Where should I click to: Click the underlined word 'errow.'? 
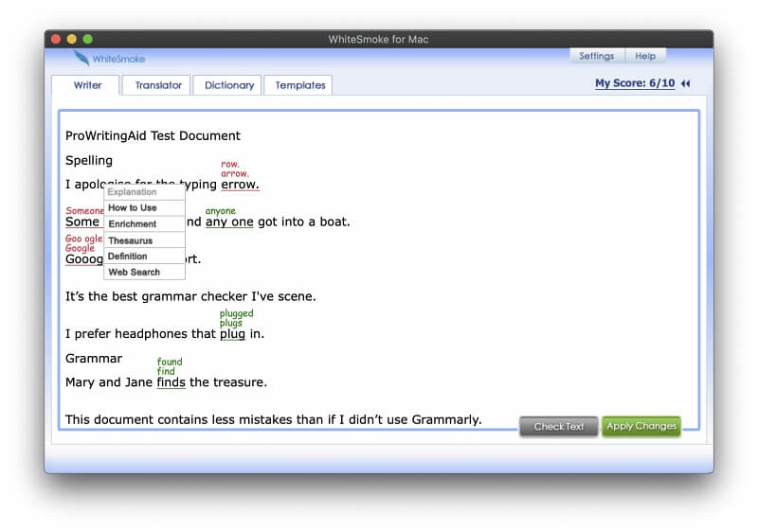click(x=240, y=185)
